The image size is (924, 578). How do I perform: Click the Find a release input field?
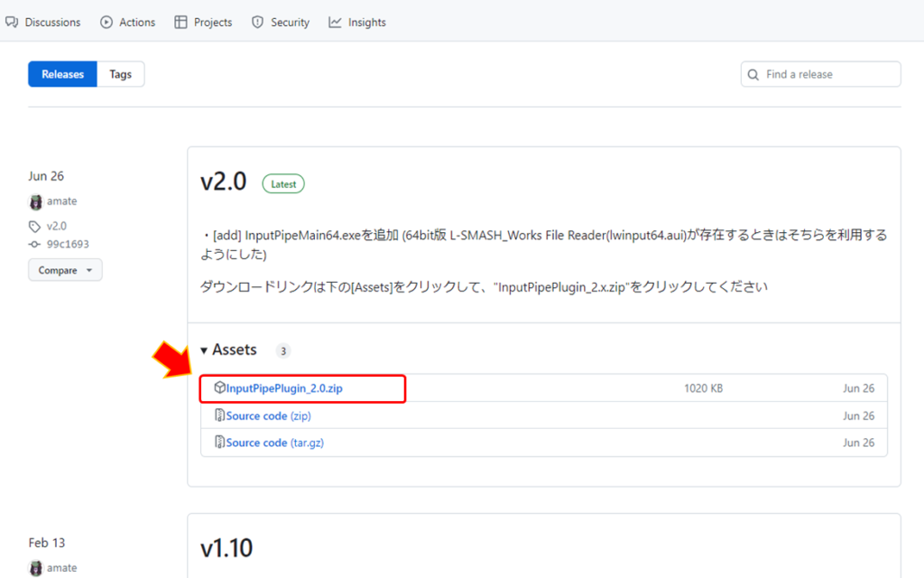pyautogui.click(x=821, y=74)
